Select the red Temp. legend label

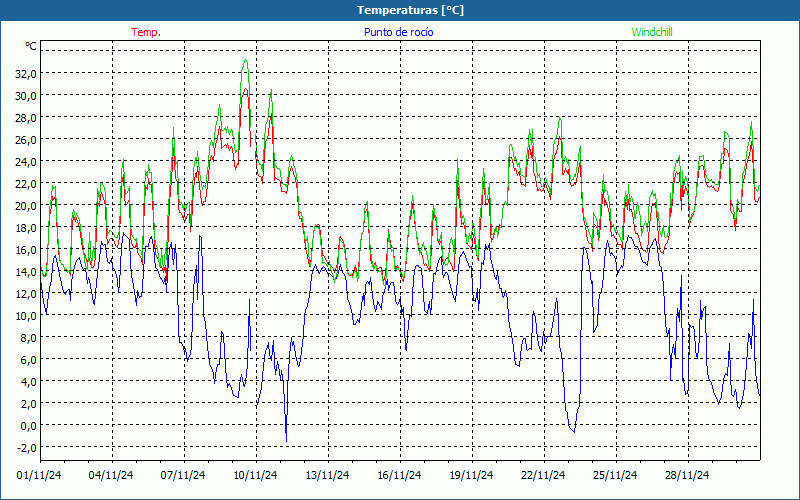[x=146, y=32]
